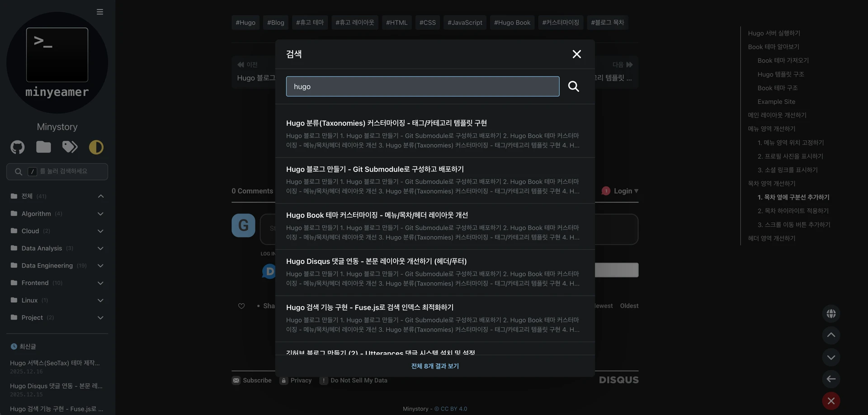Expand the Algorithm category chevron
This screenshot has width=868, height=415.
[101, 214]
